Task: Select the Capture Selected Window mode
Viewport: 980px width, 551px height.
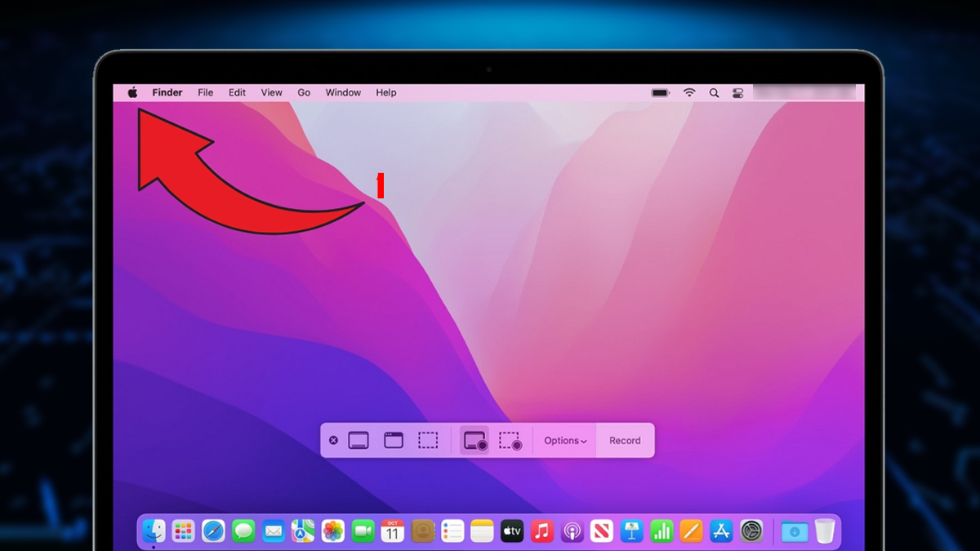Action: click(x=394, y=440)
